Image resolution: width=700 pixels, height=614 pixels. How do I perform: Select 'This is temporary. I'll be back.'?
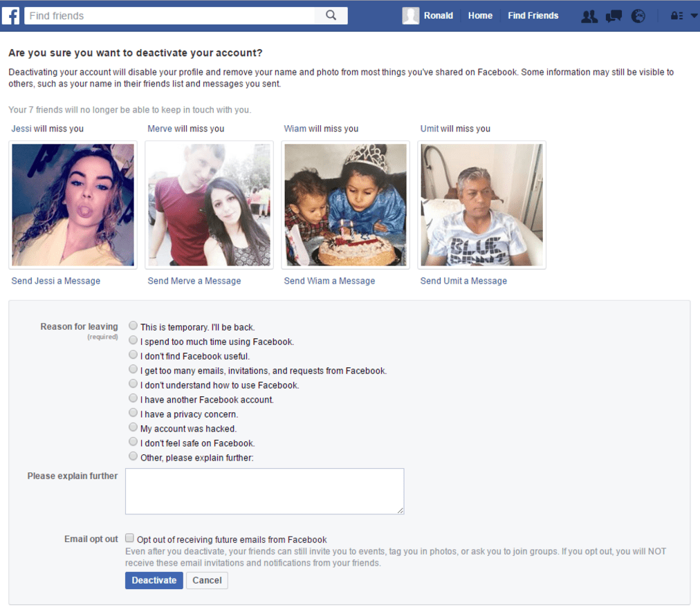tap(133, 325)
